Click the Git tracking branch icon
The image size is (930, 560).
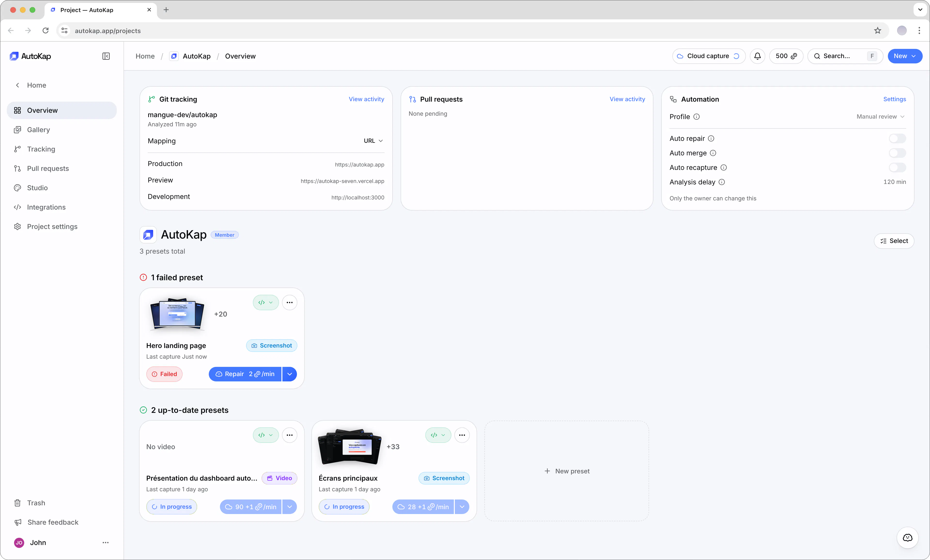pos(151,99)
